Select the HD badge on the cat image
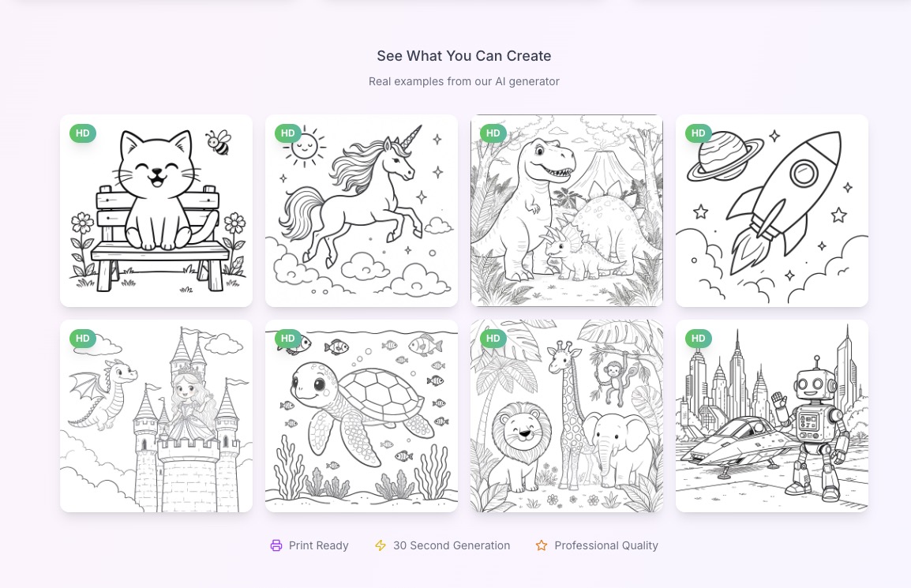 tap(82, 133)
